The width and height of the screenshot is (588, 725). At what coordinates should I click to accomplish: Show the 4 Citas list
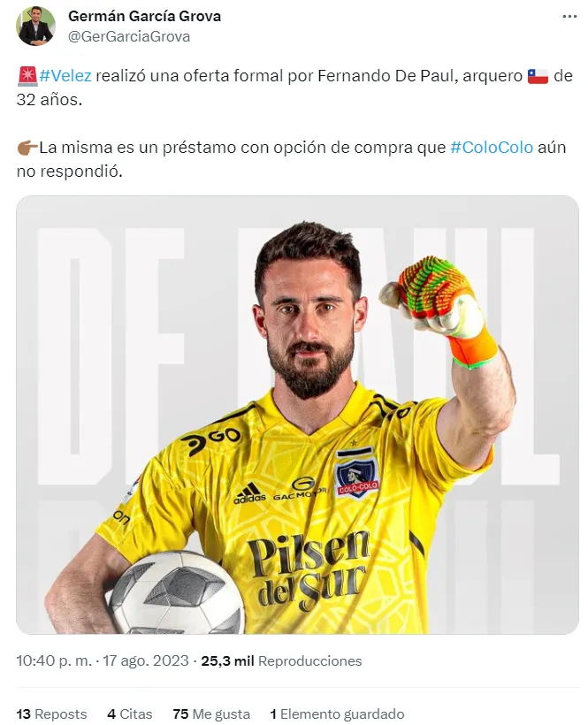pyautogui.click(x=129, y=714)
